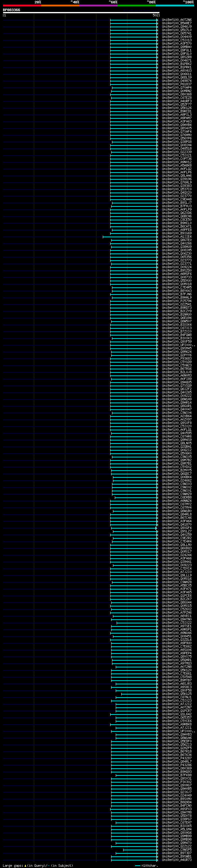Open hit UniRef100_Q5U7L0
The image size is (197, 868).
(177, 30)
